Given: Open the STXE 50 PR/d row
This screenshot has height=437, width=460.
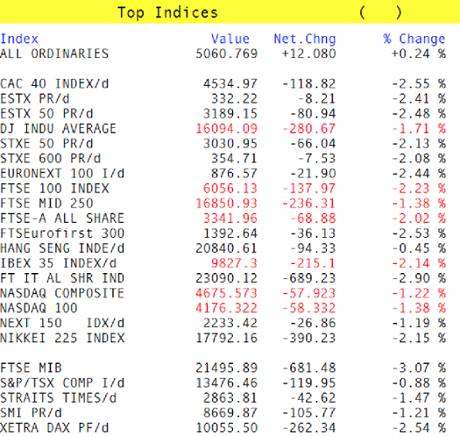Looking at the screenshot, I should click(223, 143).
